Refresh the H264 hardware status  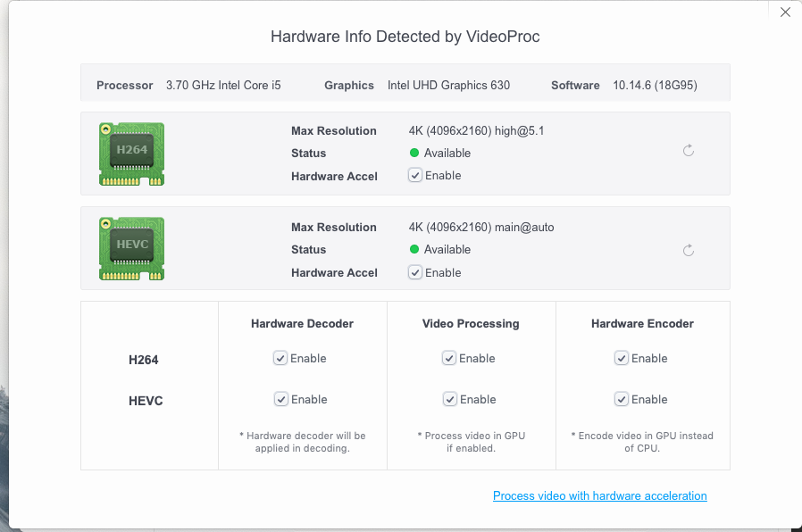click(x=688, y=151)
